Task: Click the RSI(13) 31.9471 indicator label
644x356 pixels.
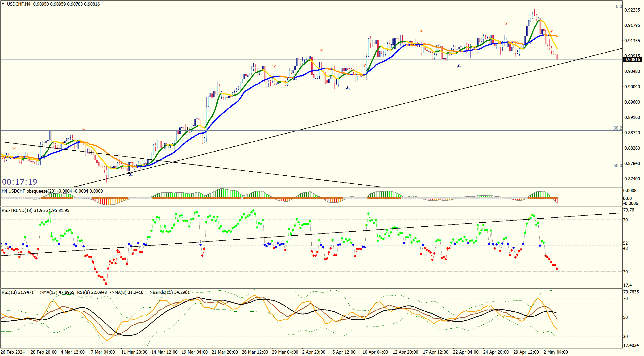Action: tap(17, 292)
